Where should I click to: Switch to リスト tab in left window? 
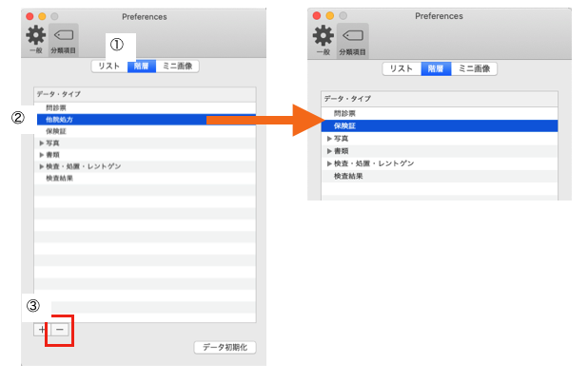[109, 66]
